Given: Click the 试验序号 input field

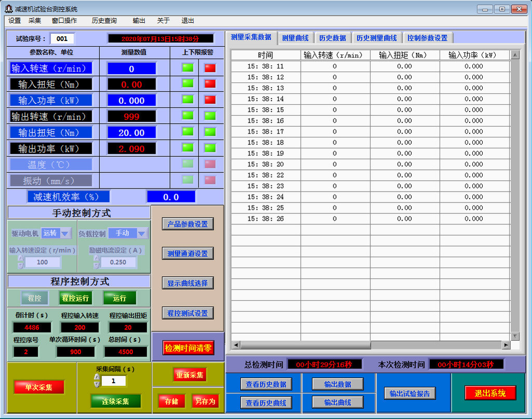Looking at the screenshot, I should 62,38.
